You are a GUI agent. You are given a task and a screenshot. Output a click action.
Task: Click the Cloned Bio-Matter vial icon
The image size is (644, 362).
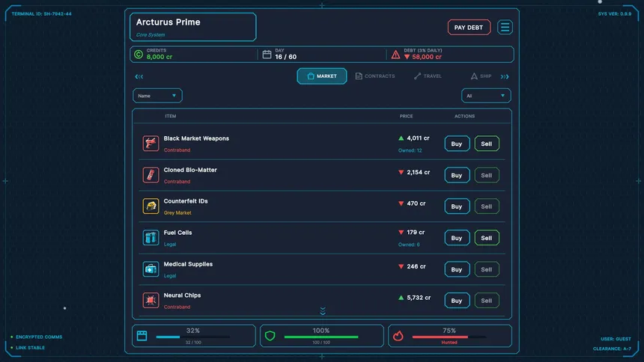tap(151, 175)
